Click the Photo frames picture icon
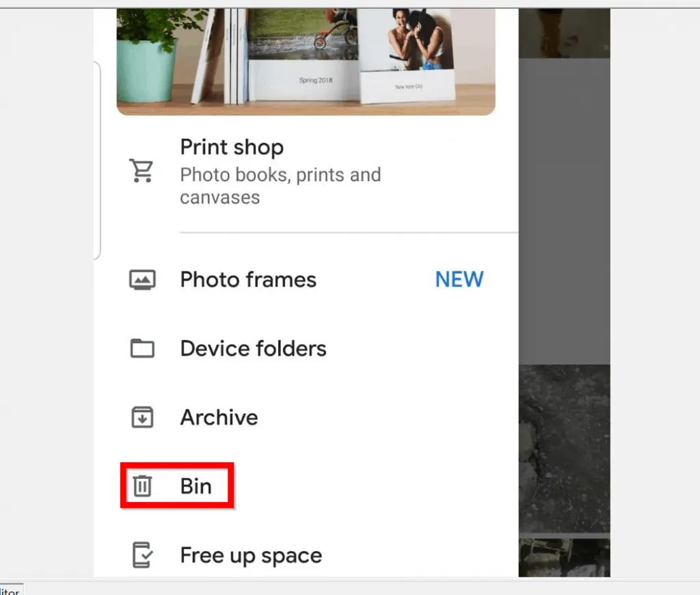 click(142, 280)
